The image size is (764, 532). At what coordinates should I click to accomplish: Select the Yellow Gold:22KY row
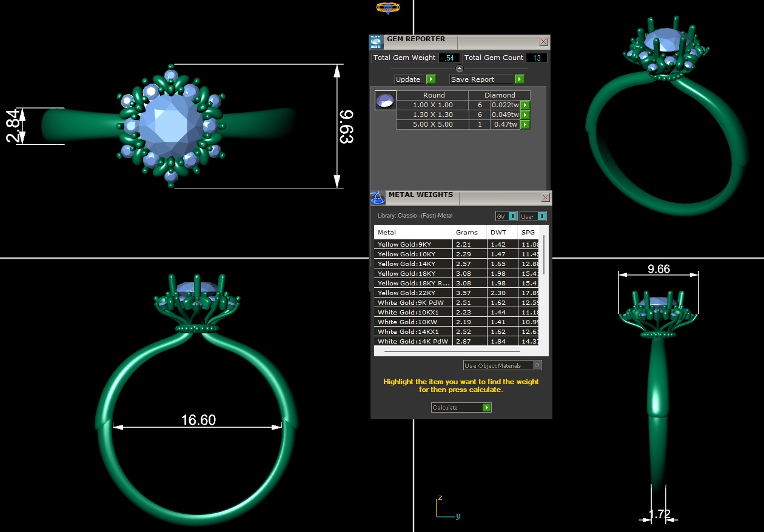click(x=457, y=293)
